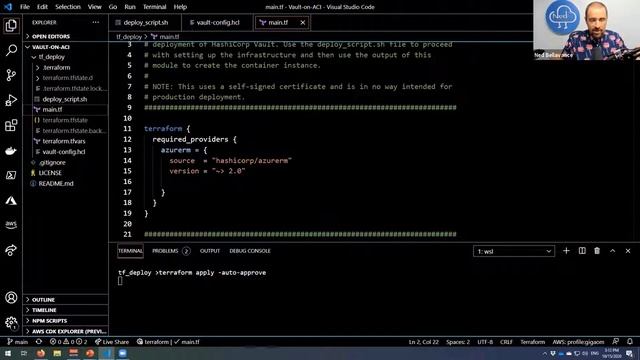Open the Source Control view
The image size is (640, 360).
point(11,75)
